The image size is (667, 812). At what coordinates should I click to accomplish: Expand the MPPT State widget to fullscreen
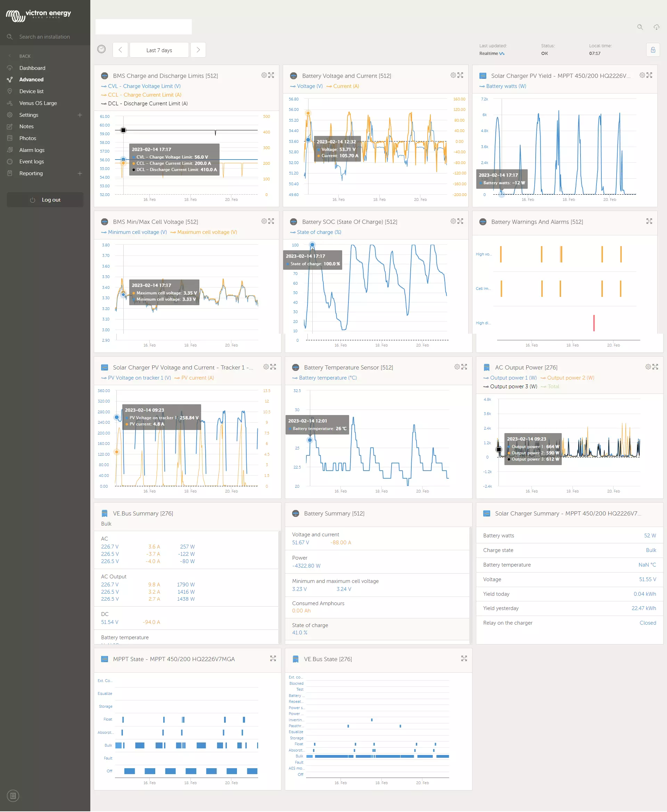(273, 658)
